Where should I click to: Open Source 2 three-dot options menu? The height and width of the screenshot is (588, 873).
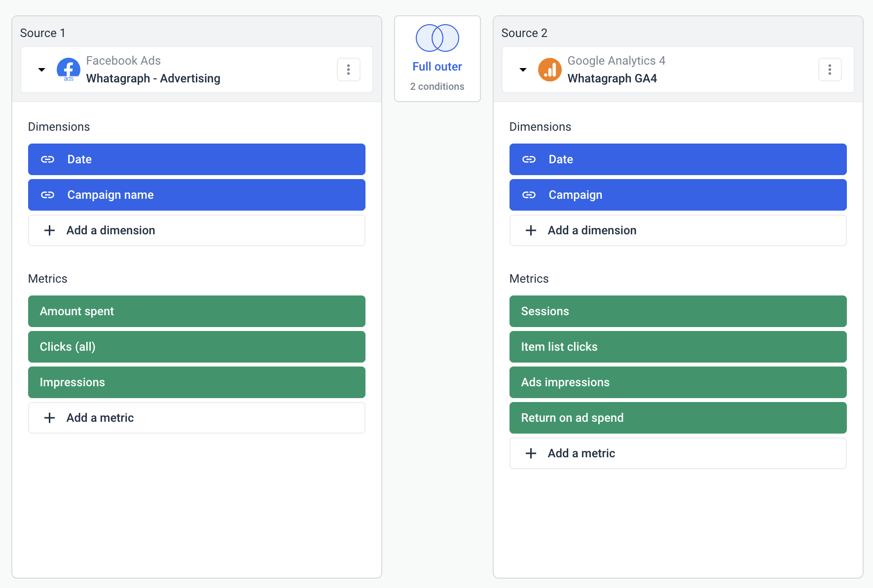830,70
